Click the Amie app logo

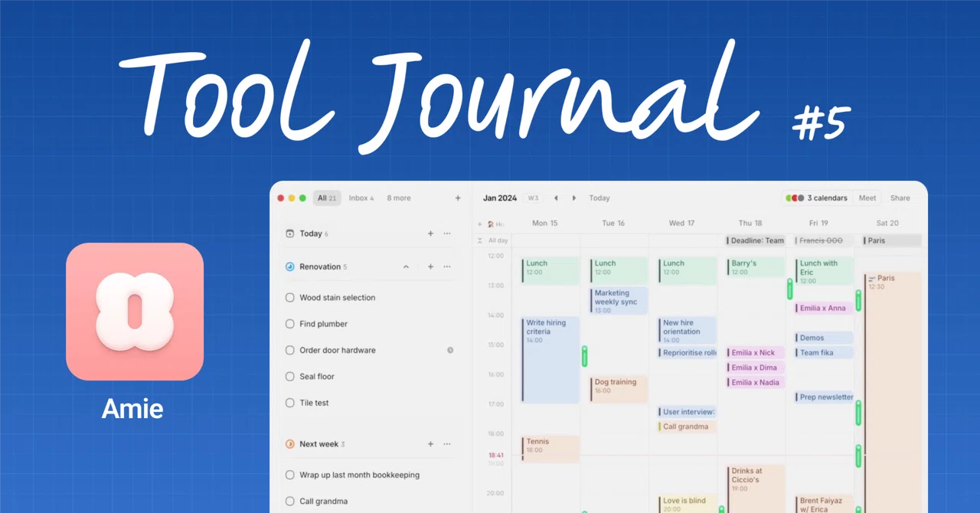135,312
